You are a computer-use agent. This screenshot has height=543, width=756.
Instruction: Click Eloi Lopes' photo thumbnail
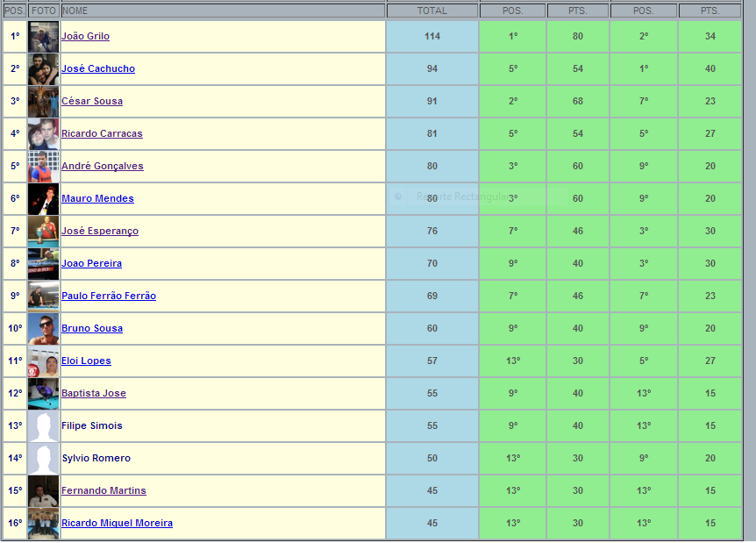tap(43, 361)
